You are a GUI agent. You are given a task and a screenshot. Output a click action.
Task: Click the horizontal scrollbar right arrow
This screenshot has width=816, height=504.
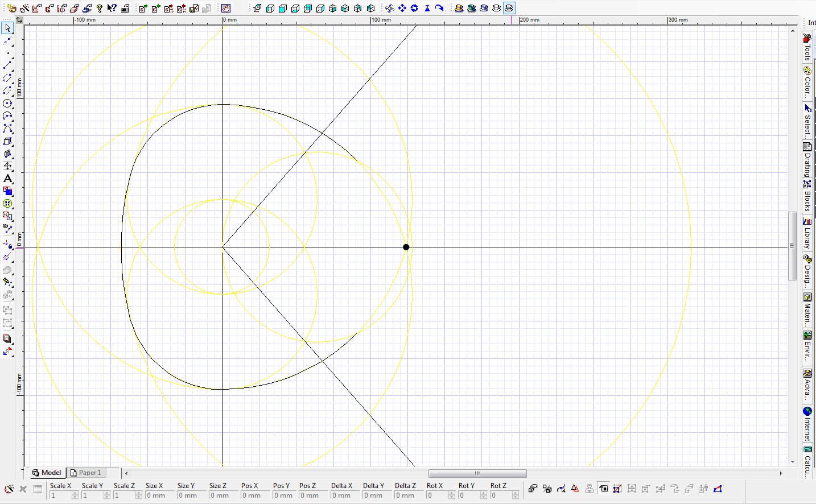pos(781,473)
